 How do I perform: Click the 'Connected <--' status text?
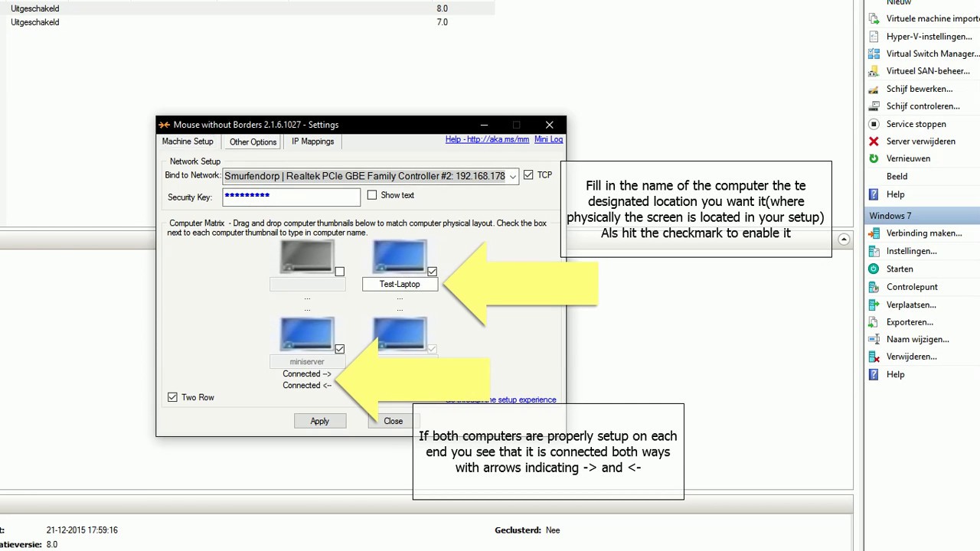coord(307,386)
